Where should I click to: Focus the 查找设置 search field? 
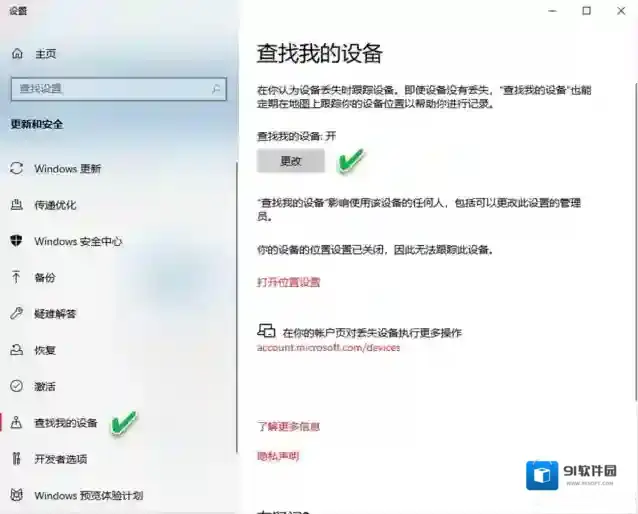(x=108, y=89)
